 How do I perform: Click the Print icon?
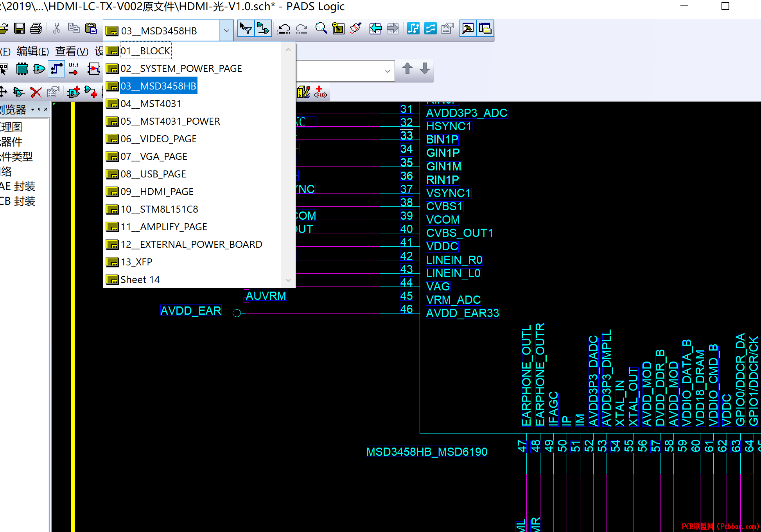coord(36,28)
